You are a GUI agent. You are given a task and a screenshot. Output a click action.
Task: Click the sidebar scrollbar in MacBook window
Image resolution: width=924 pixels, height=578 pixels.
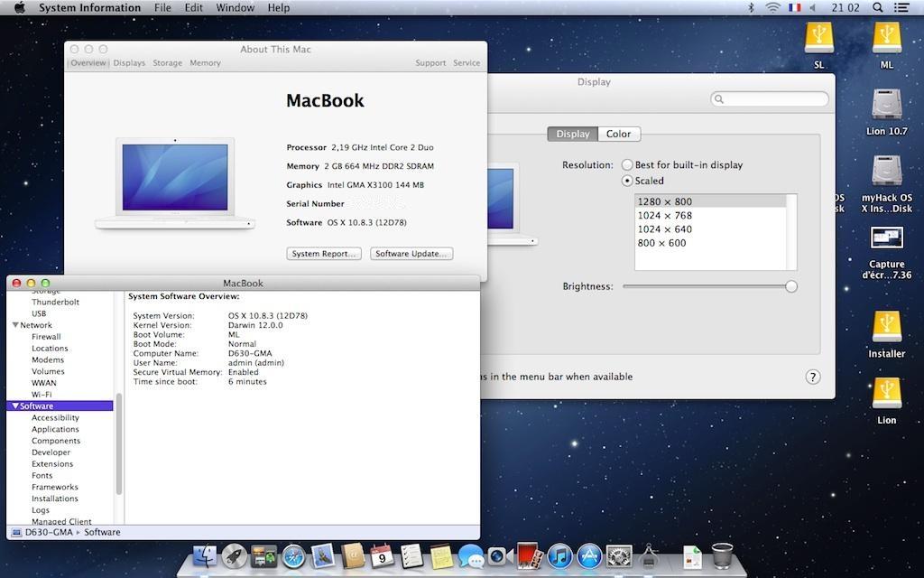[119, 443]
